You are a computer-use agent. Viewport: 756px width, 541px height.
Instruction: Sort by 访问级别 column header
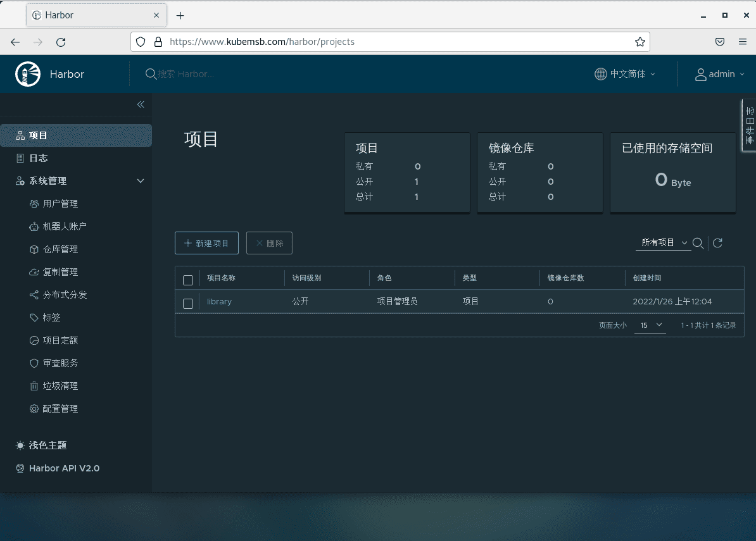click(306, 278)
